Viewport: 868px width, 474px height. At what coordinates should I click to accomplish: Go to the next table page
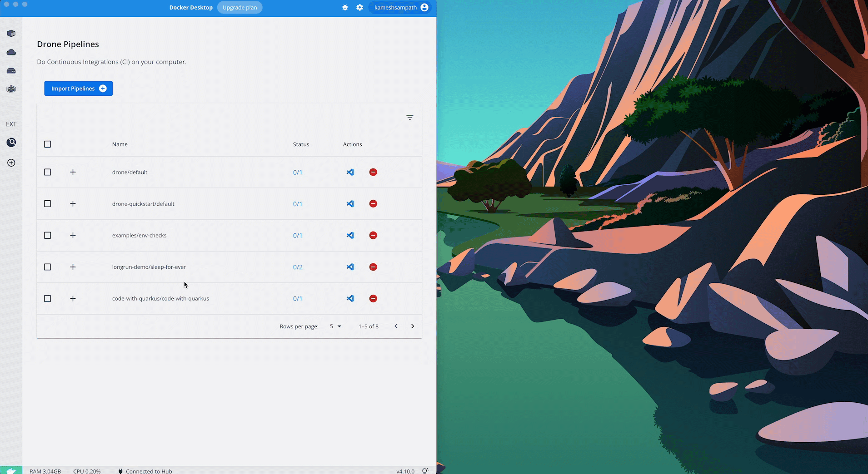click(x=413, y=326)
